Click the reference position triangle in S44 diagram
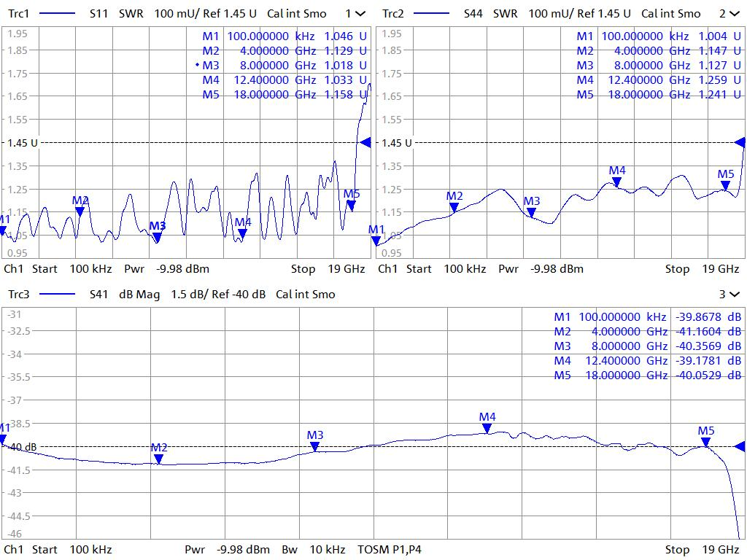The height and width of the screenshot is (560, 747). [x=740, y=142]
